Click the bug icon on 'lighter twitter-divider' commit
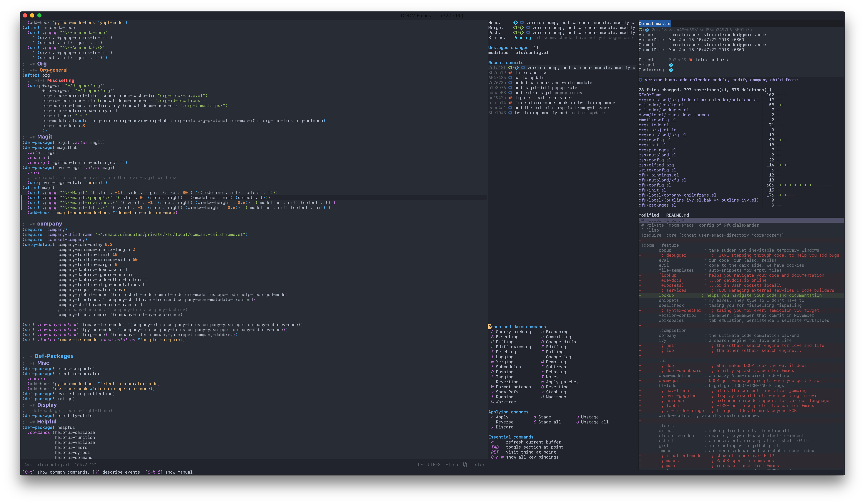This screenshot has width=865, height=504. click(x=510, y=98)
